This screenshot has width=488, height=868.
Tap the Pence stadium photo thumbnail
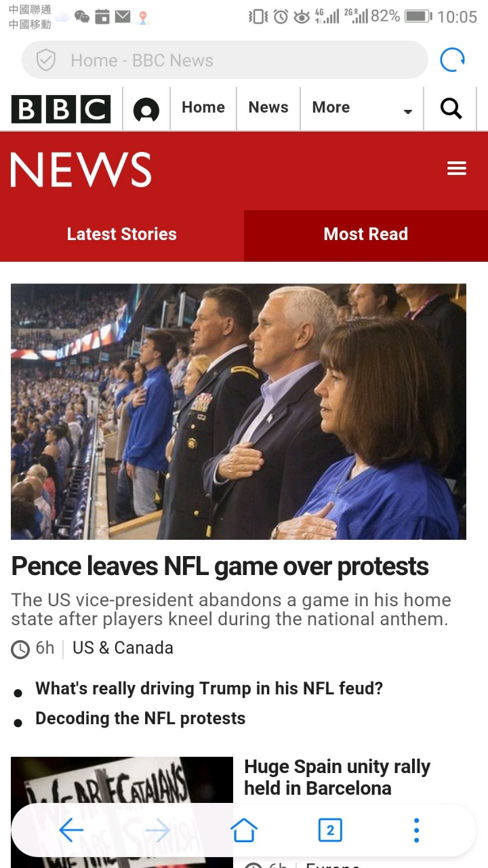click(x=239, y=412)
